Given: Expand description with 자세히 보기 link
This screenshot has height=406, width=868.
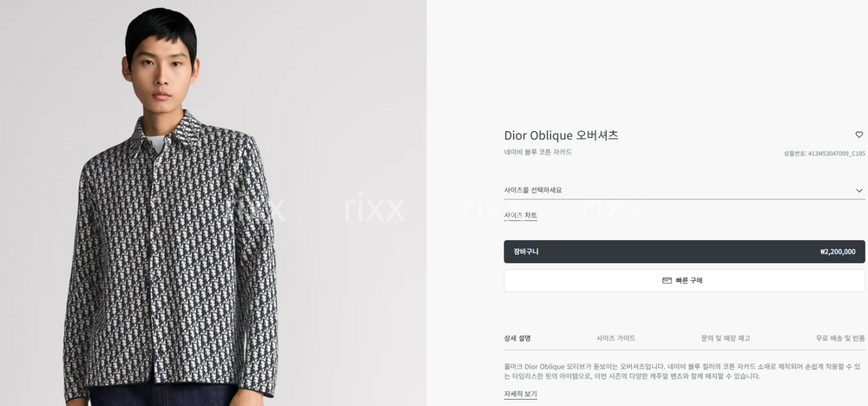Looking at the screenshot, I should [x=520, y=395].
